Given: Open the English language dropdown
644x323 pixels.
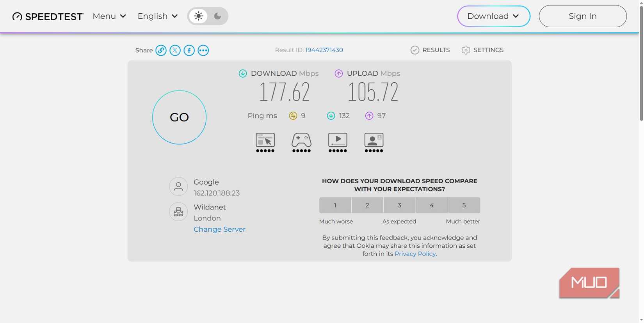Looking at the screenshot, I should pyautogui.click(x=158, y=16).
